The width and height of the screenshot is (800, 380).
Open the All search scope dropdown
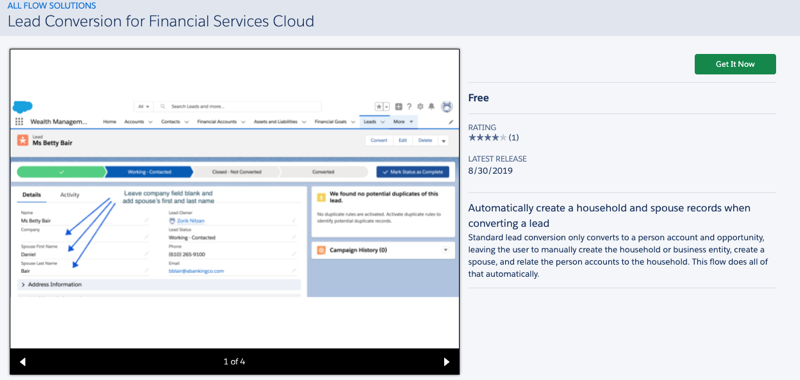point(143,107)
